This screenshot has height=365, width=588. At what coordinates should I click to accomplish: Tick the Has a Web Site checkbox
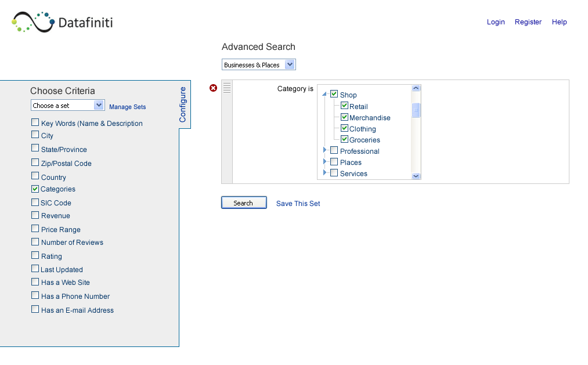(35, 281)
